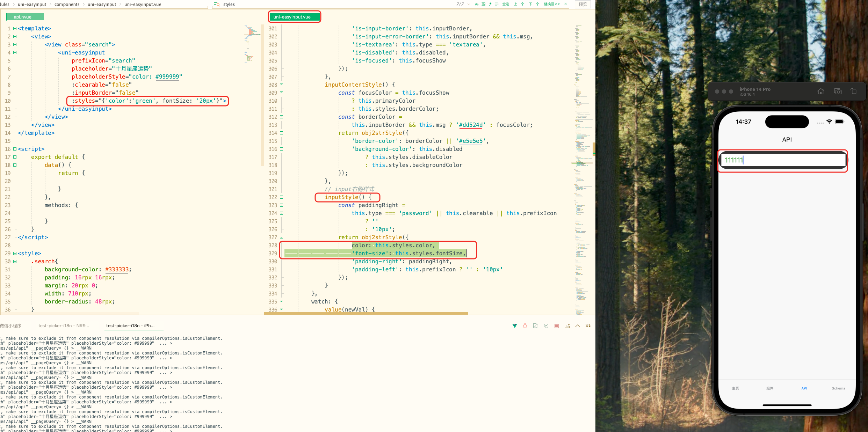Click 全选 to select all matches
Image resolution: width=868 pixels, height=432 pixels.
click(506, 4)
